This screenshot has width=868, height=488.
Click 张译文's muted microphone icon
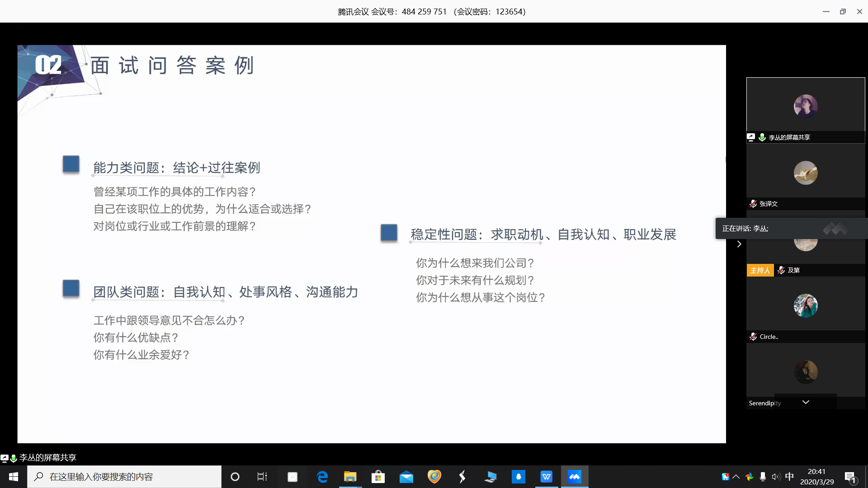753,204
